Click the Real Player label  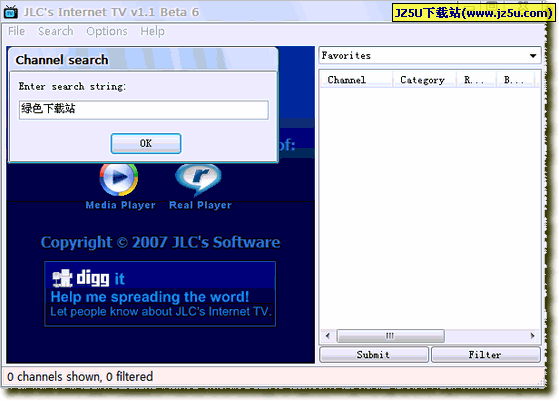point(200,205)
